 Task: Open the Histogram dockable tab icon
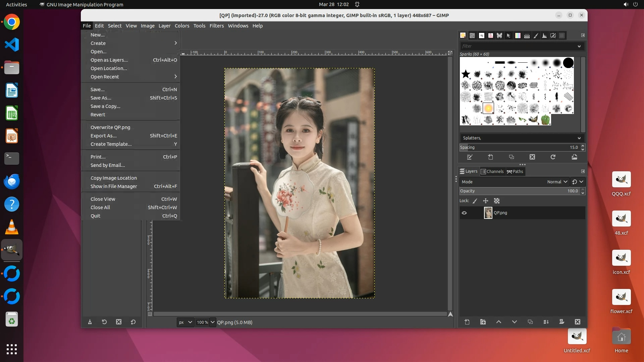(544, 36)
